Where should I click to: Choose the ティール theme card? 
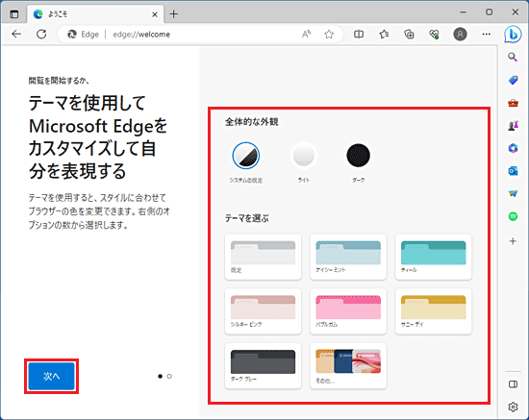(x=433, y=257)
